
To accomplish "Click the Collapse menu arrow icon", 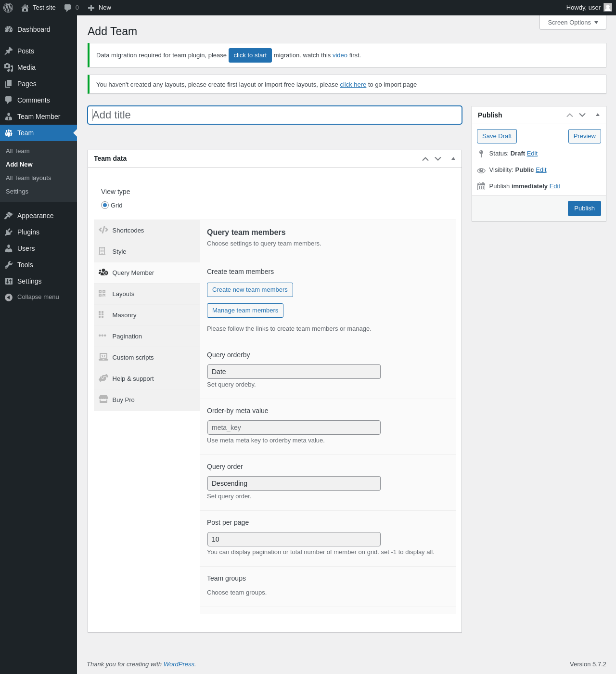I will [x=9, y=298].
